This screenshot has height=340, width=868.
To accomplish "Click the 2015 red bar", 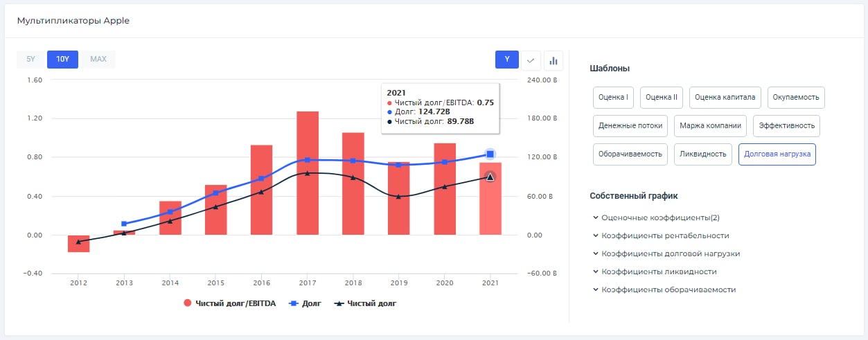I will [216, 210].
